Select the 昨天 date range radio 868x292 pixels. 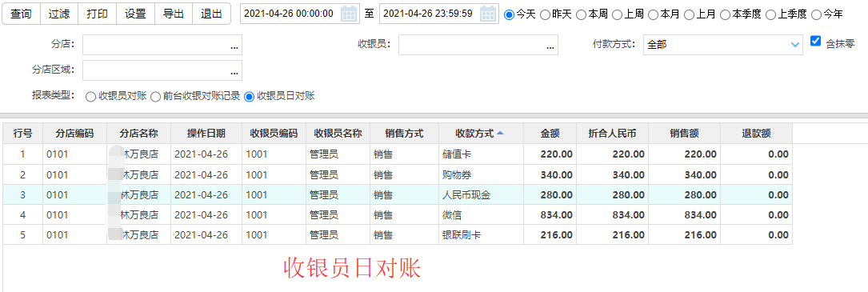point(545,14)
